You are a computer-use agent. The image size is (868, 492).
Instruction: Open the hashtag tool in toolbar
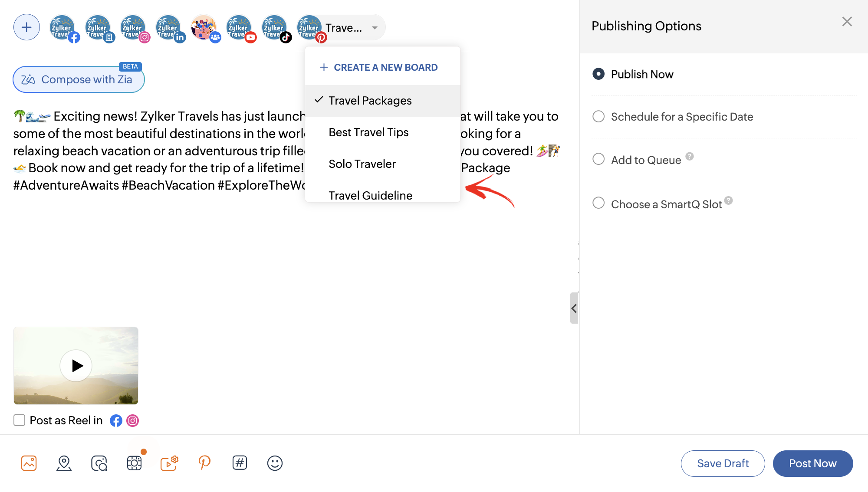tap(240, 463)
